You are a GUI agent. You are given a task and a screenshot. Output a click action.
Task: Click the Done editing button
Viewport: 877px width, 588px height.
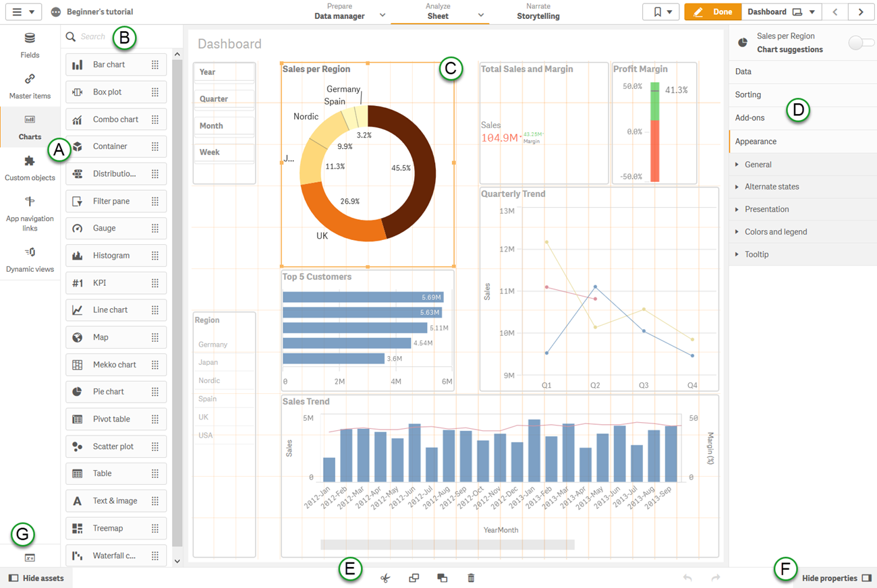712,12
